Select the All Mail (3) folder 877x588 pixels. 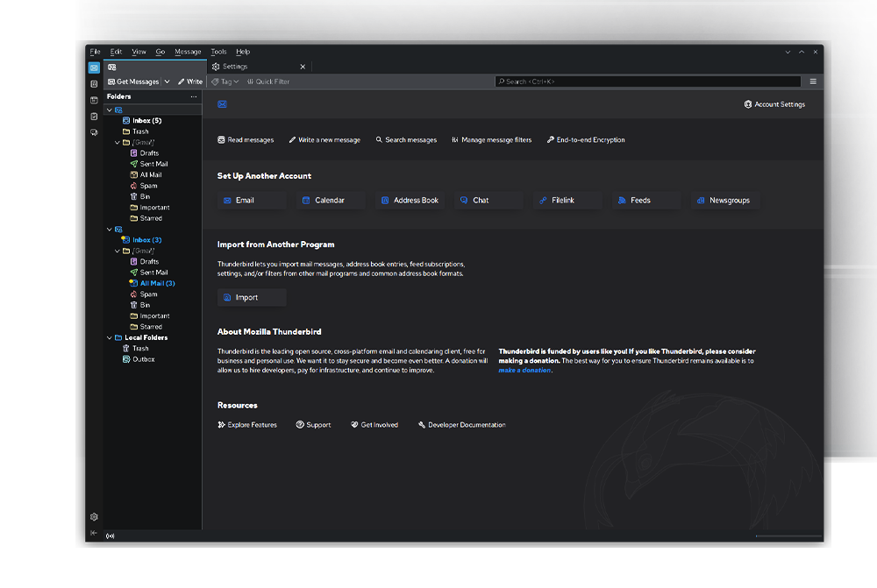(x=153, y=283)
